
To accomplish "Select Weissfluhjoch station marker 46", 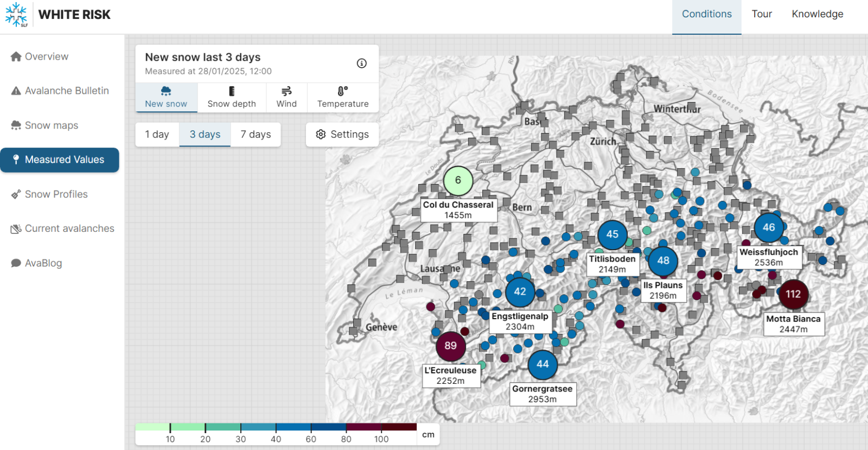I will 769,227.
